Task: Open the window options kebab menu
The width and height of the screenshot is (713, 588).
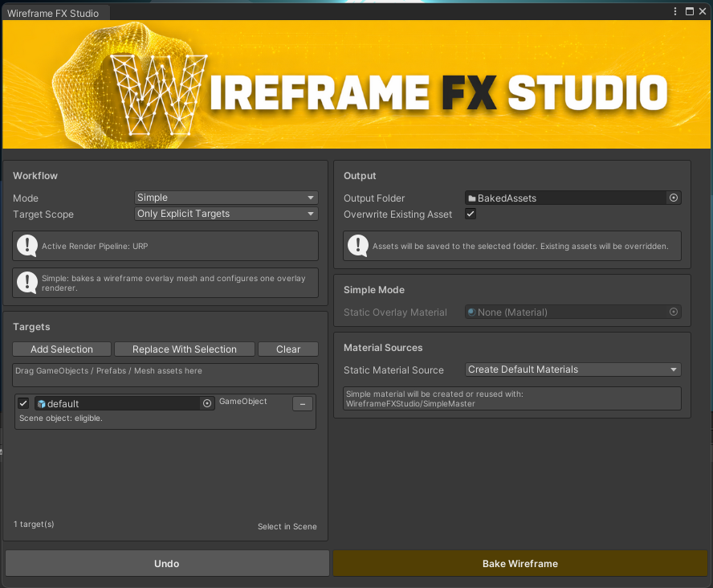Action: pos(674,11)
